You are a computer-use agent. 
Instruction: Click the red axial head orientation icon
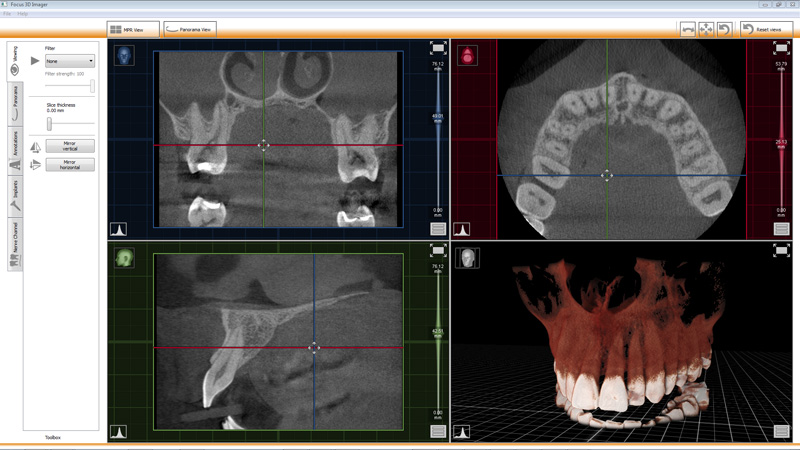pos(467,55)
